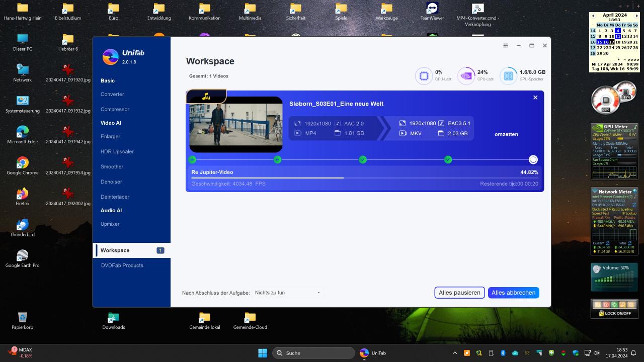644x362 pixels.
Task: Click the AI music badge on the thumbnail
Action: pyautogui.click(x=206, y=97)
